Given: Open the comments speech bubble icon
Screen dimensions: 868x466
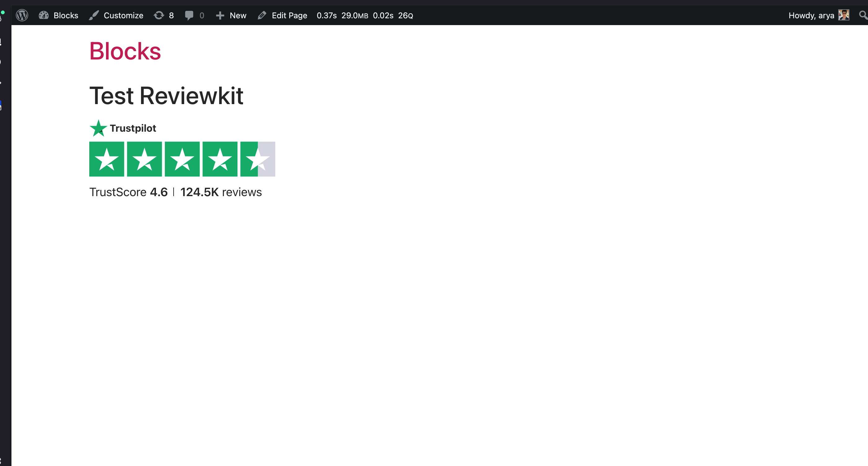Looking at the screenshot, I should (189, 15).
